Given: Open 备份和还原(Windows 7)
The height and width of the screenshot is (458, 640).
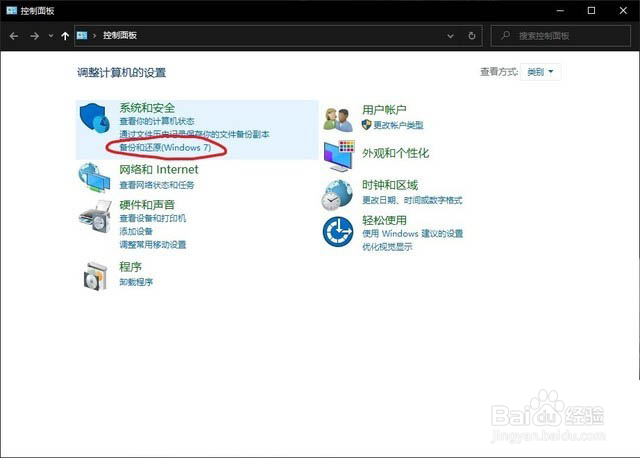Looking at the screenshot, I should 166,147.
